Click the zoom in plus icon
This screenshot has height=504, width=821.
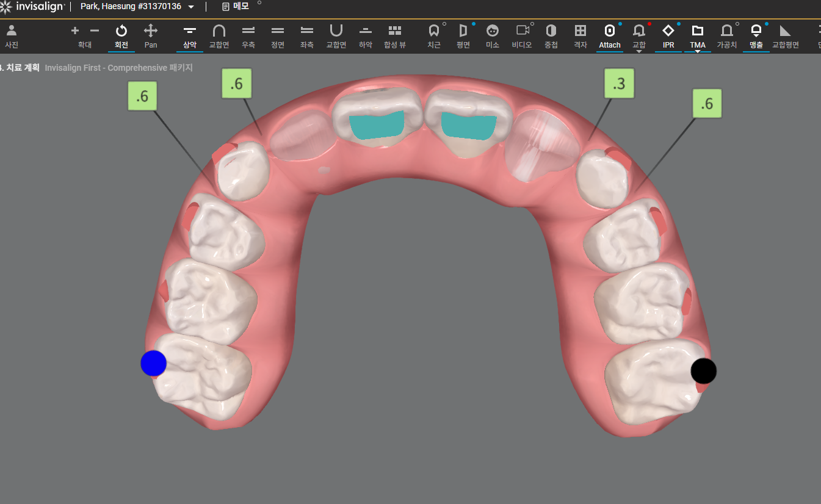tap(75, 31)
